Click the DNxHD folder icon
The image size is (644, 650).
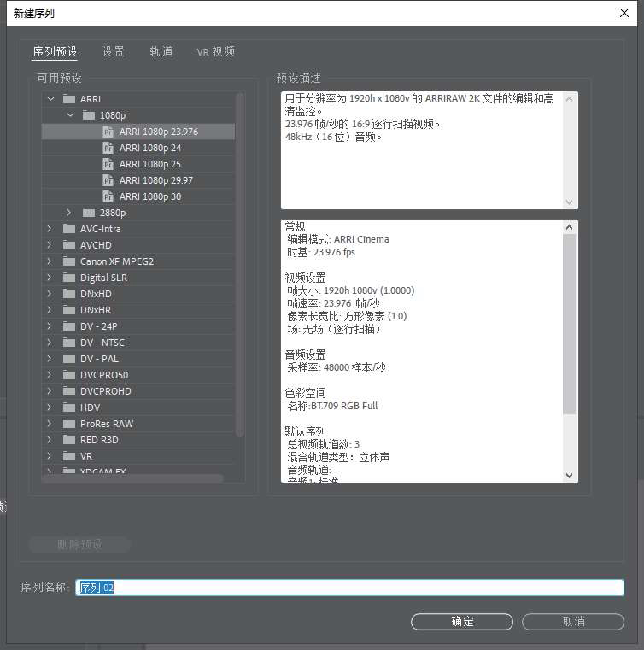click(x=69, y=294)
